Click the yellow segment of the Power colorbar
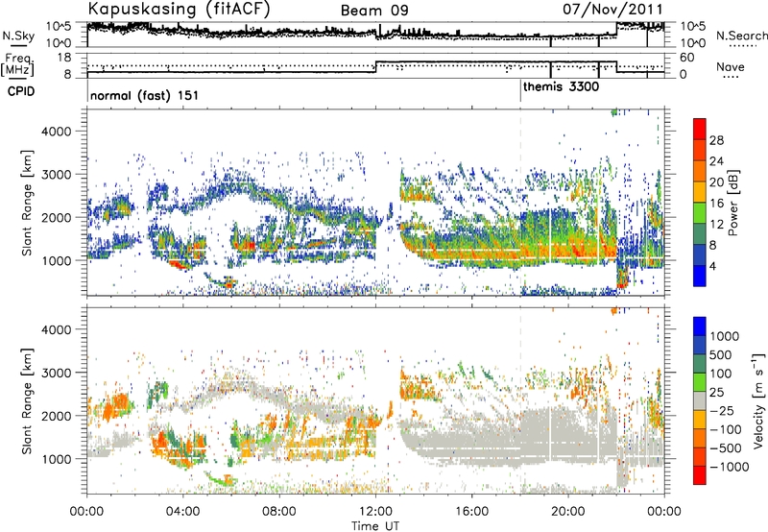Screen dimensions: 768x532 pyautogui.click(x=700, y=191)
